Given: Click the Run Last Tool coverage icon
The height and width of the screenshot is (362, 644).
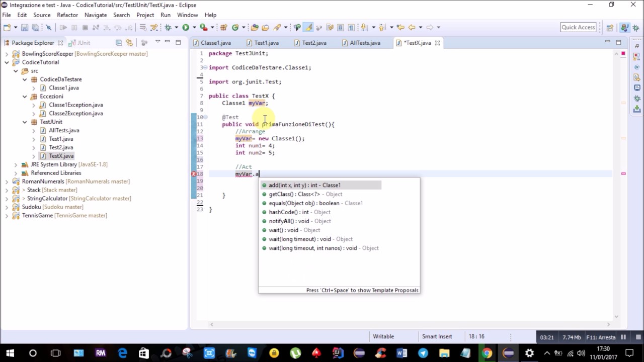Looking at the screenshot, I should (x=204, y=28).
